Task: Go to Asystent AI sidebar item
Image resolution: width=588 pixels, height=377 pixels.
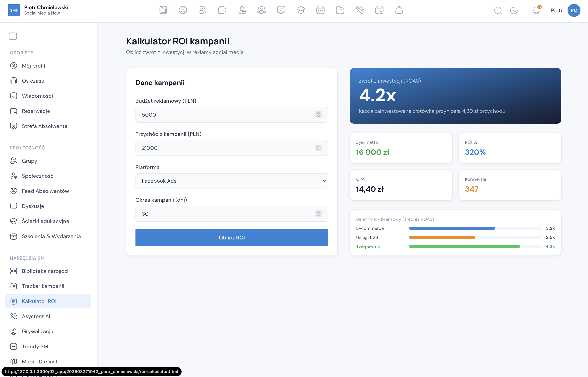Action: pyautogui.click(x=36, y=316)
